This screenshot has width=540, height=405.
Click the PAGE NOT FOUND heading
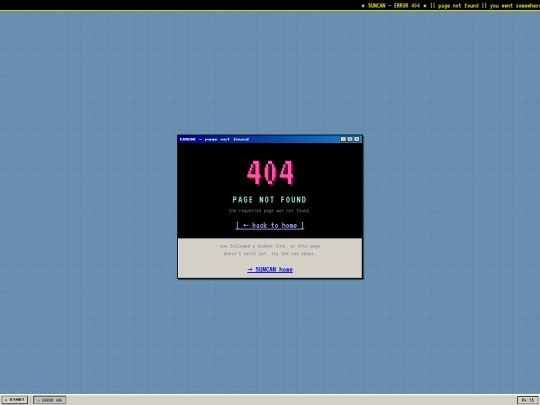(269, 200)
